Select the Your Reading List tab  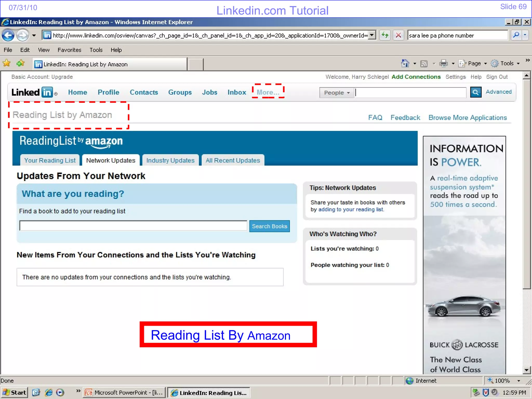pyautogui.click(x=50, y=161)
